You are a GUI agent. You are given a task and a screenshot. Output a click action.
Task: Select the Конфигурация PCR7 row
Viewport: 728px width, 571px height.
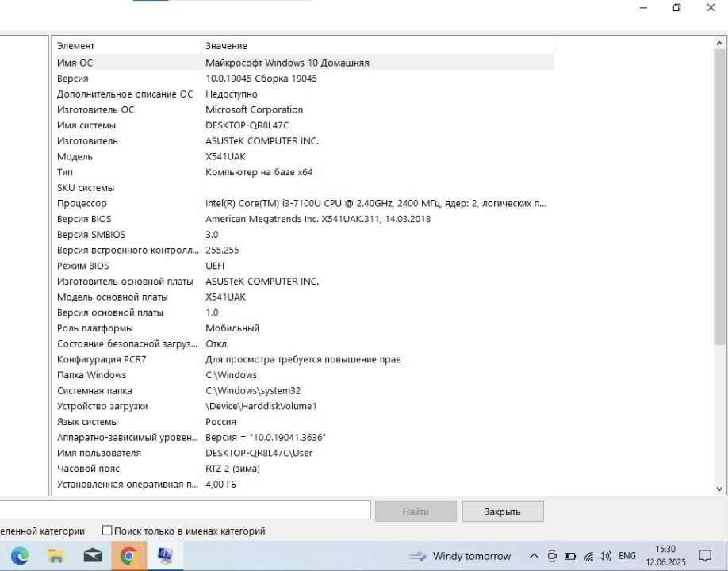[x=305, y=359]
